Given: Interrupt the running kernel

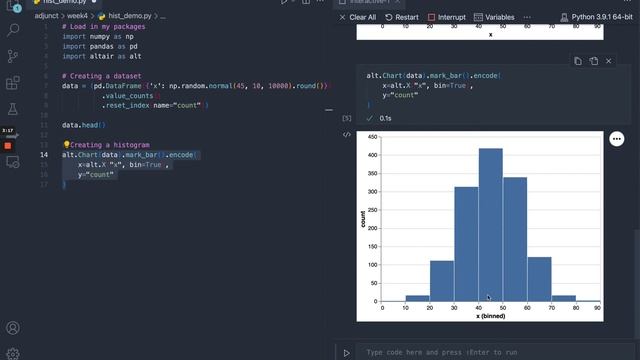Looking at the screenshot, I should tap(447, 17).
